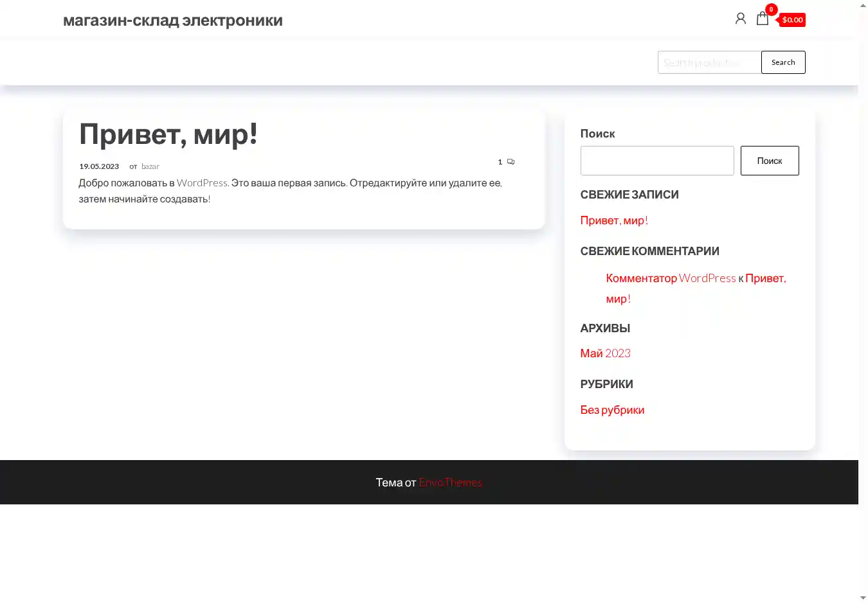Image resolution: width=868 pixels, height=604 pixels.
Task: Focus the Search products input field
Action: coord(709,62)
